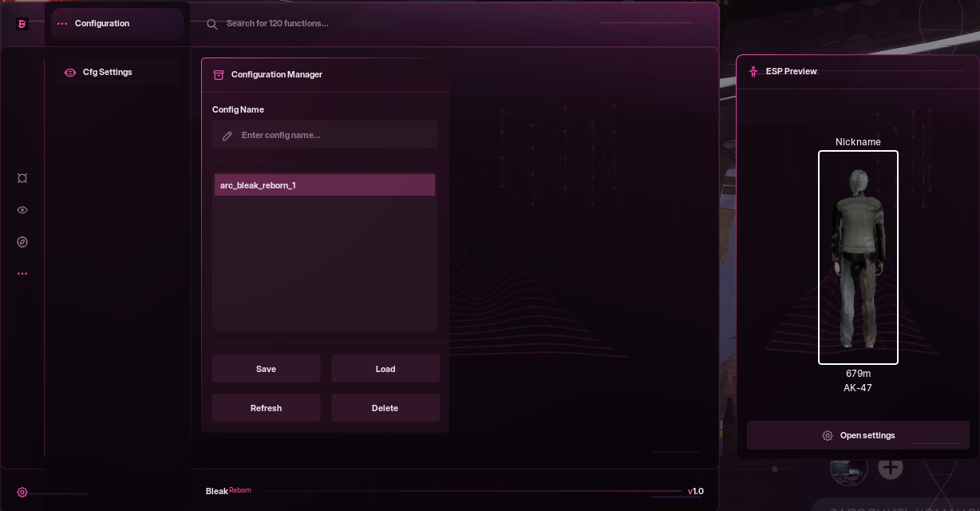Open the aimbot crosshair sidebar icon

(22, 178)
